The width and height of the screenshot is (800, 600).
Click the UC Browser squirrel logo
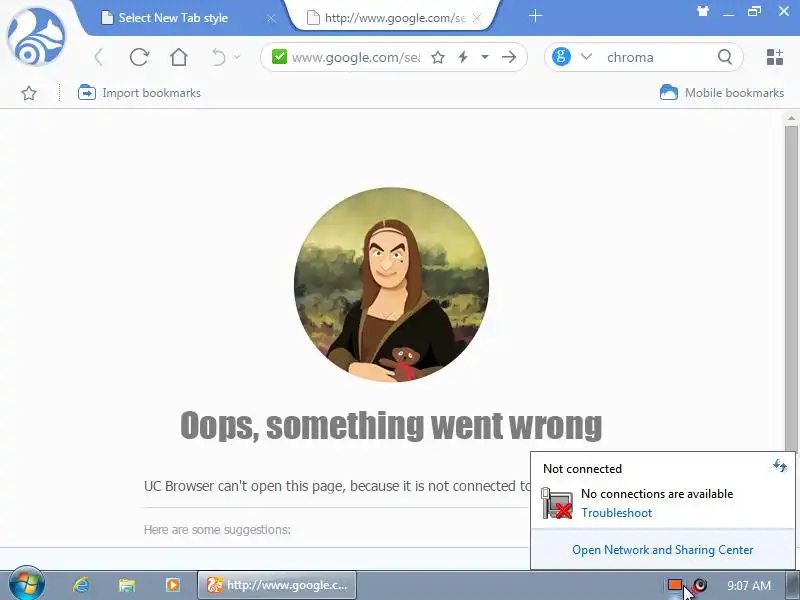pos(36,36)
